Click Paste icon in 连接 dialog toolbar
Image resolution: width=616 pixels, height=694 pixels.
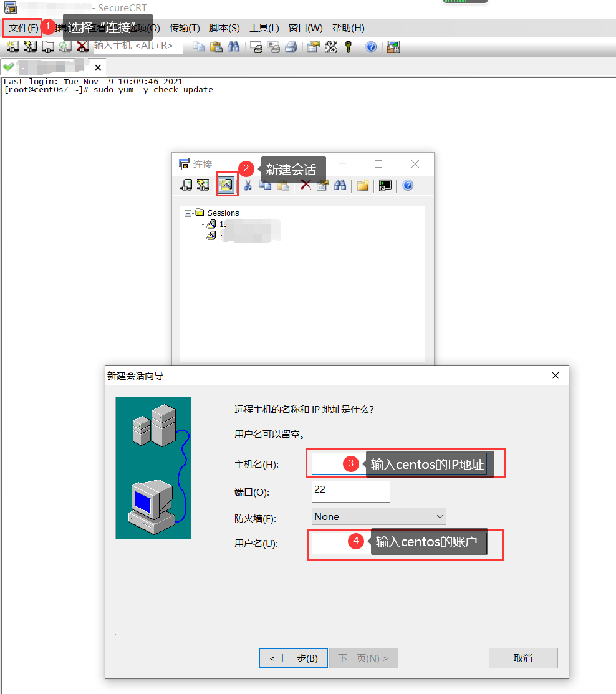pos(283,185)
